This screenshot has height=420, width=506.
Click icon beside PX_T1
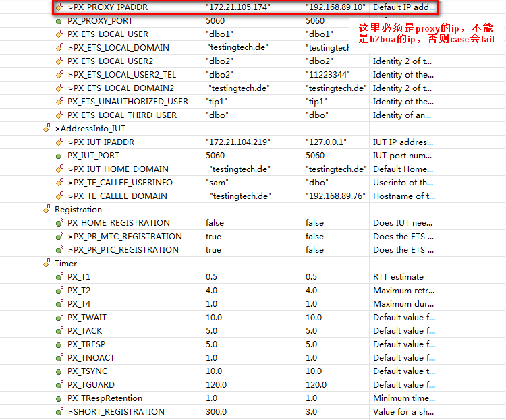(x=59, y=277)
